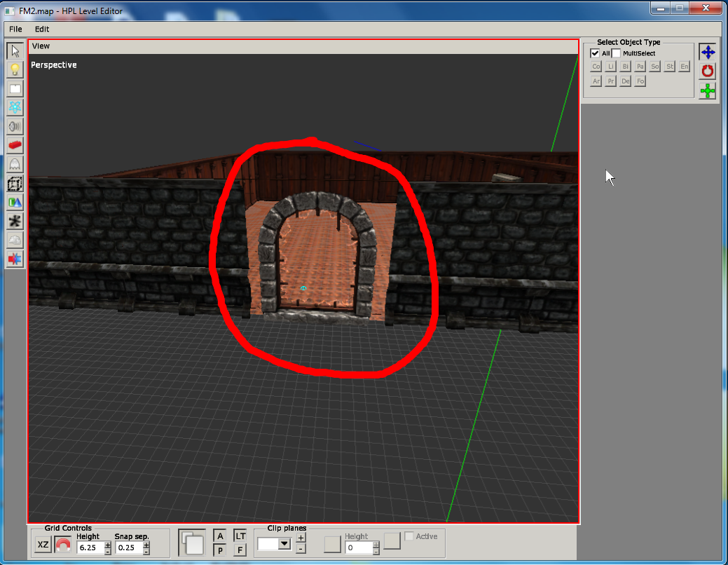The width and height of the screenshot is (728, 565).
Task: Open the Edit menu
Action: 42,29
